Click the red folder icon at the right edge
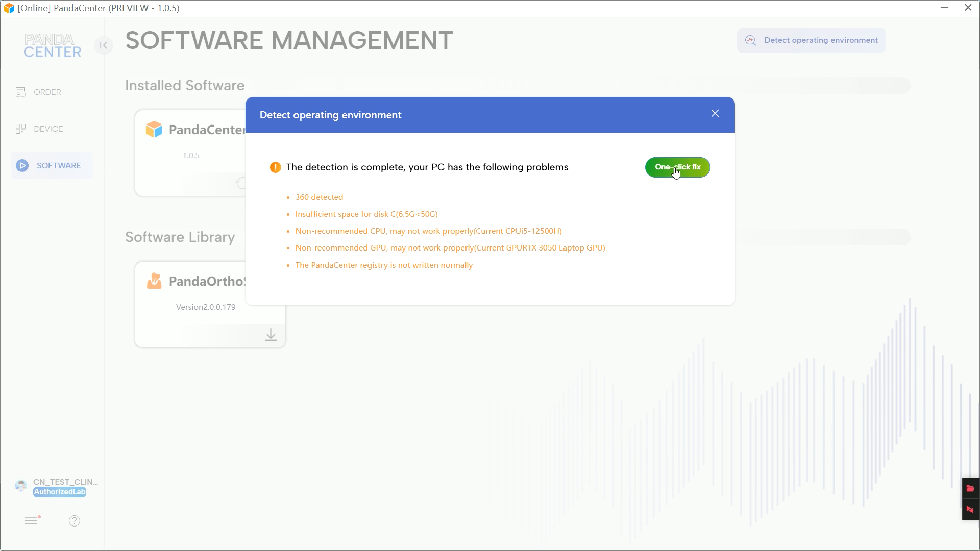This screenshot has width=980, height=551. pyautogui.click(x=970, y=488)
